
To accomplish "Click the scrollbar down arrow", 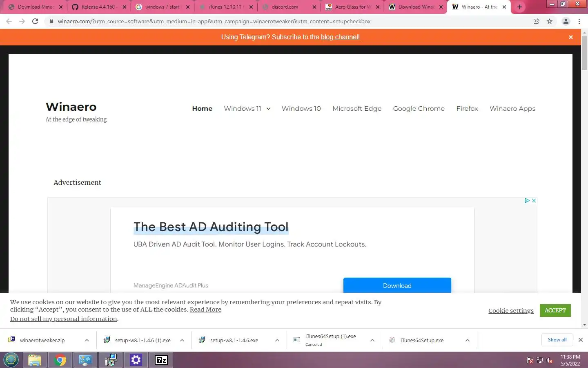I will coord(584,325).
